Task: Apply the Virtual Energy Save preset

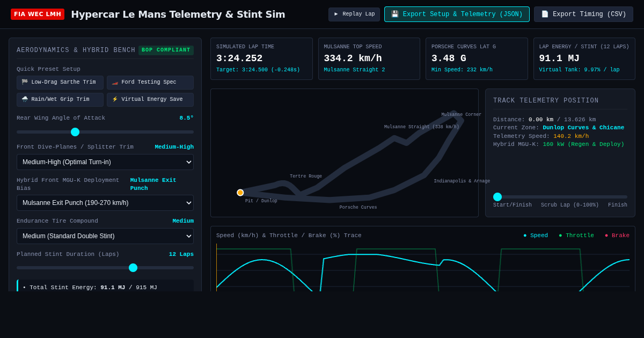Action: pyautogui.click(x=150, y=100)
